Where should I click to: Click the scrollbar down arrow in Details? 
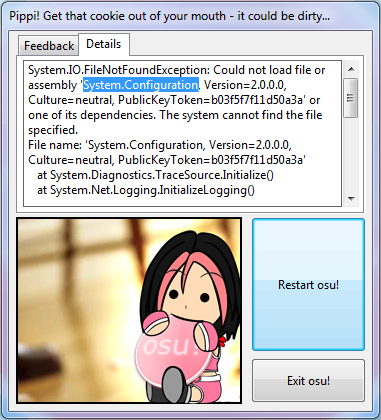(351, 199)
